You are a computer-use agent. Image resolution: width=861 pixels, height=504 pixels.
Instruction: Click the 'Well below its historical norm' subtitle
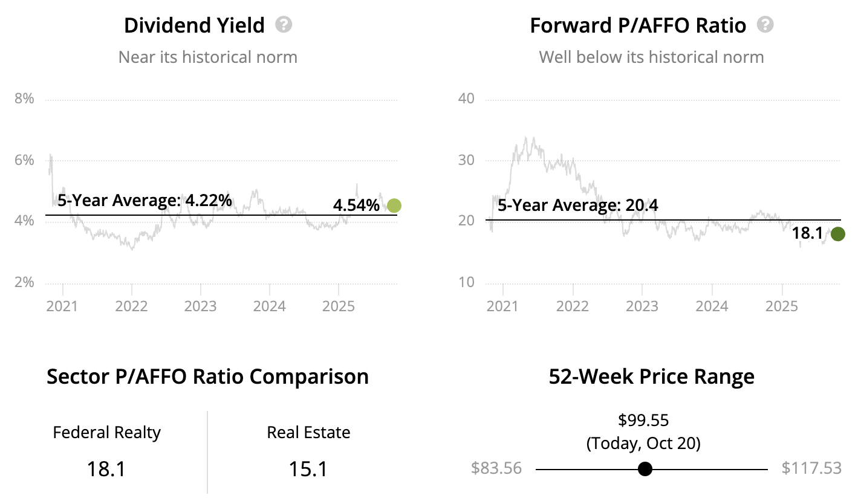click(651, 57)
